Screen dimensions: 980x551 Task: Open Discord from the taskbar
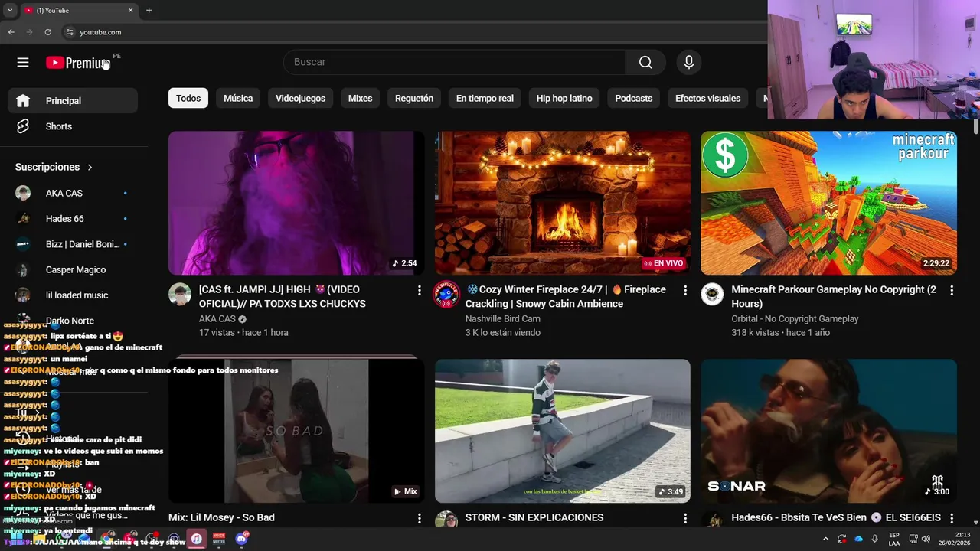click(x=242, y=539)
